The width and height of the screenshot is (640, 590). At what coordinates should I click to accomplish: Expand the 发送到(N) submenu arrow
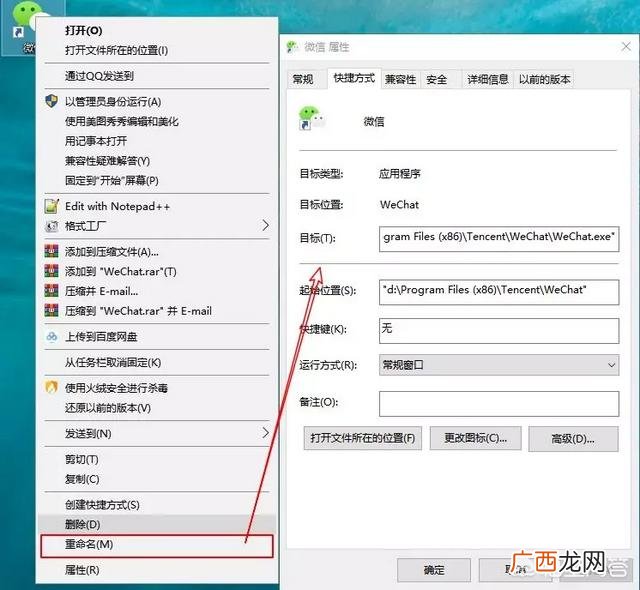265,433
